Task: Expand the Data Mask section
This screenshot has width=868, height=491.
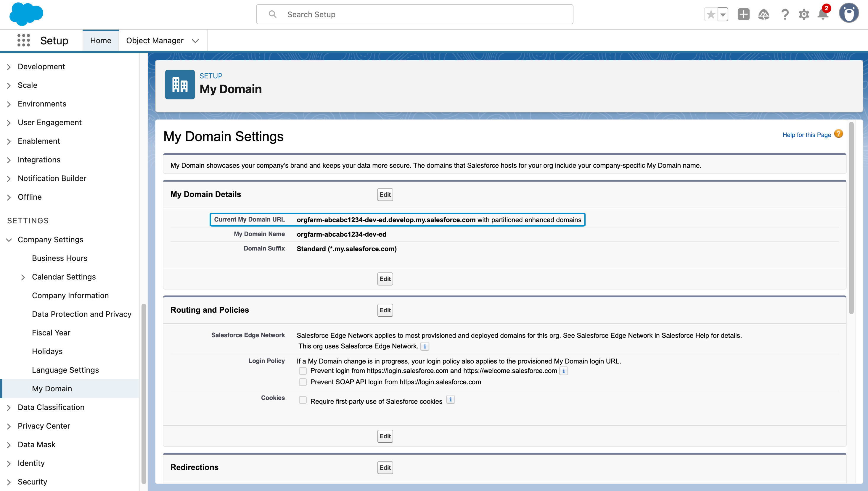Action: pyautogui.click(x=9, y=445)
